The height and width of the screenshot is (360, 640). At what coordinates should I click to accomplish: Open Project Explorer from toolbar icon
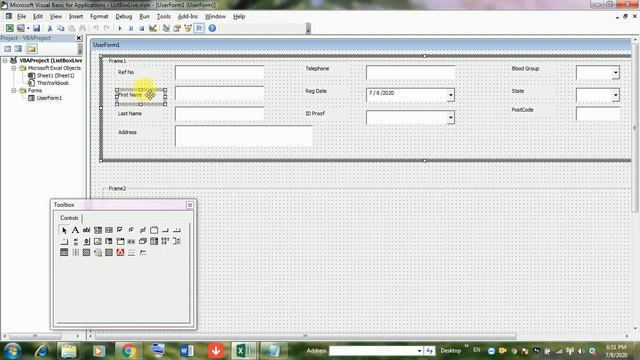[x=166, y=28]
